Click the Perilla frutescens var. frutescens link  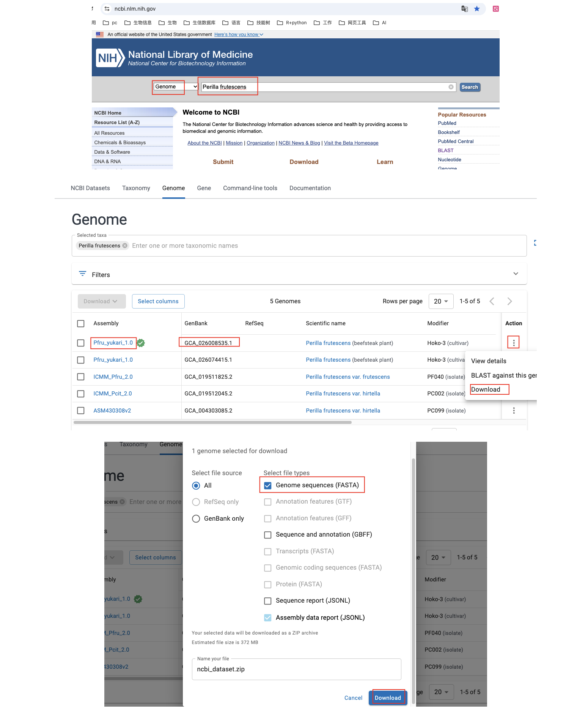coord(348,377)
